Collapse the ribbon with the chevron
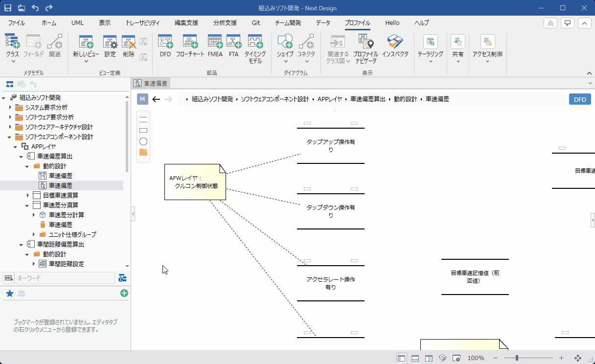 589,73
